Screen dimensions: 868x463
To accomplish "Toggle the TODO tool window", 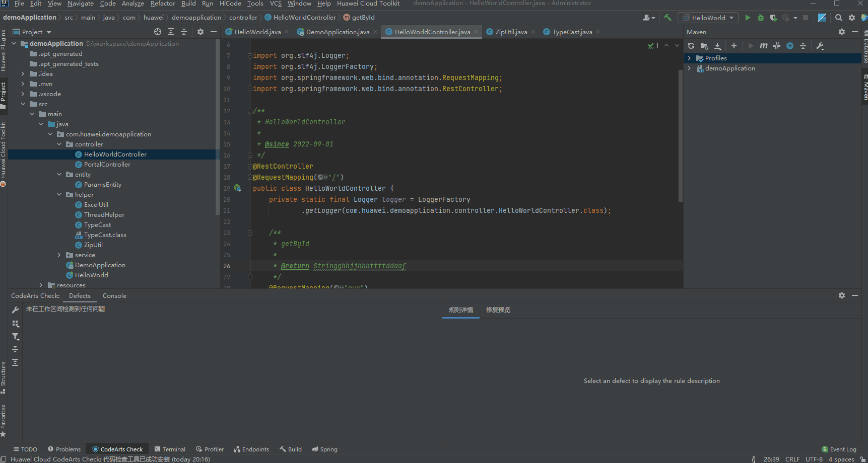I will point(25,449).
